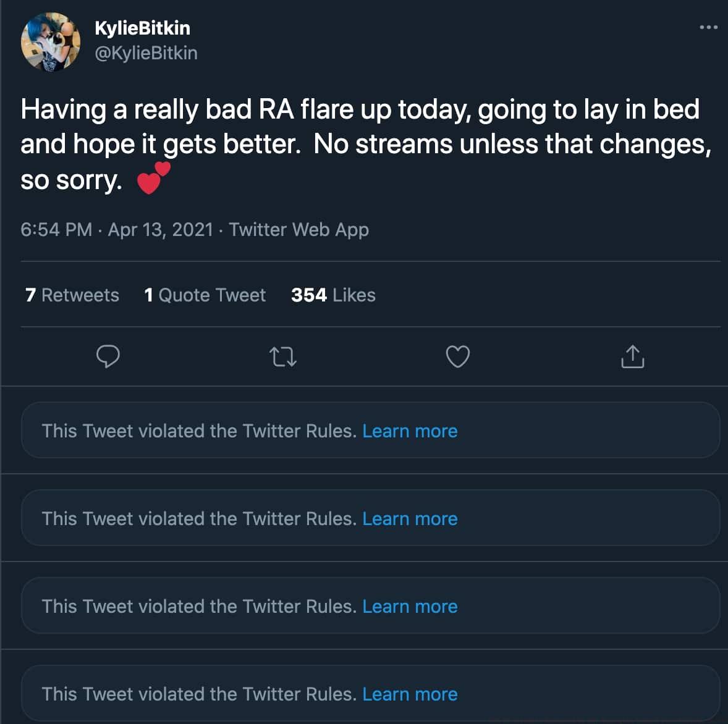This screenshot has width=728, height=724.
Task: Open the tweet's more options menu
Action: click(x=708, y=27)
